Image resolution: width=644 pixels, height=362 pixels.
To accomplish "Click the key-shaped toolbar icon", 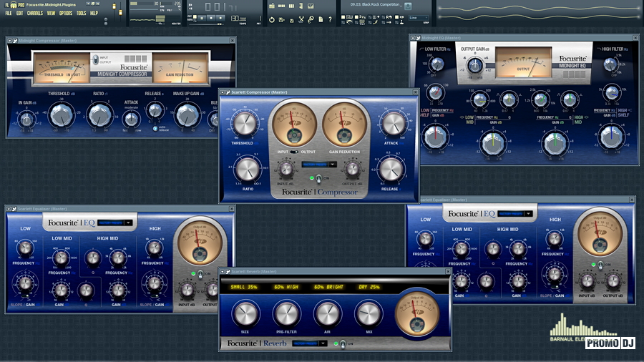I will click(311, 20).
